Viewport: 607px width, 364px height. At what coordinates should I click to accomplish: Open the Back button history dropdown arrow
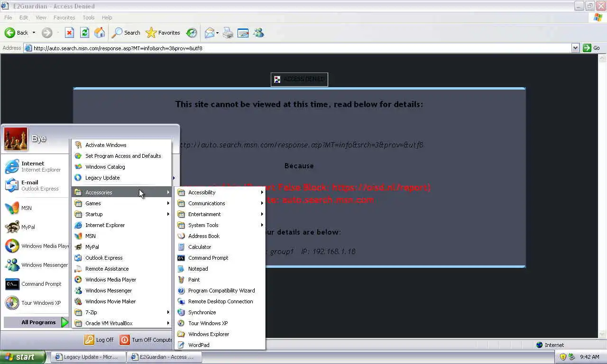tap(34, 33)
